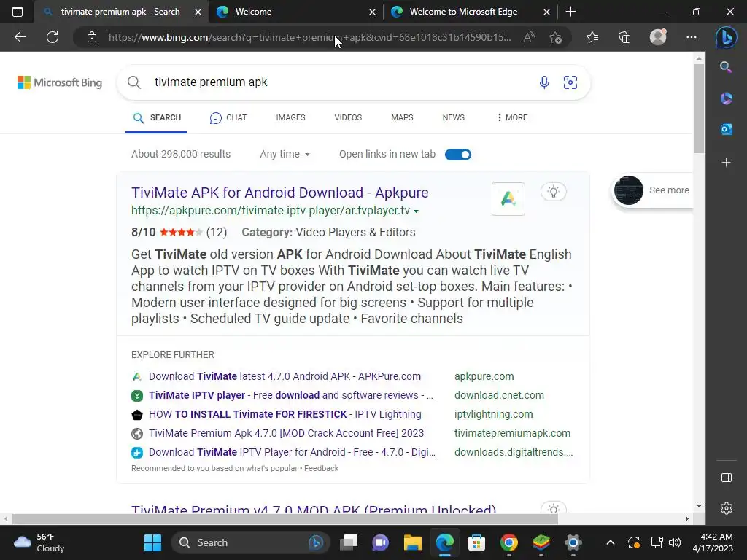This screenshot has width=747, height=560.
Task: Open the Windows Start menu
Action: [152, 542]
